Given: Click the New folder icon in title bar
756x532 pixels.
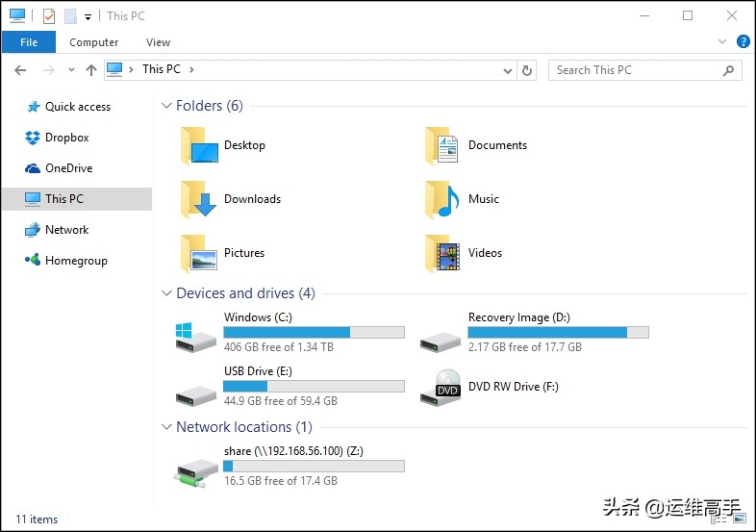Looking at the screenshot, I should tap(70, 16).
